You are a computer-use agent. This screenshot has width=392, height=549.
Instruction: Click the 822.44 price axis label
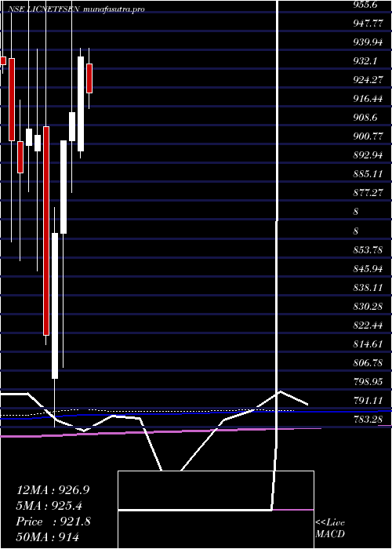point(368,325)
